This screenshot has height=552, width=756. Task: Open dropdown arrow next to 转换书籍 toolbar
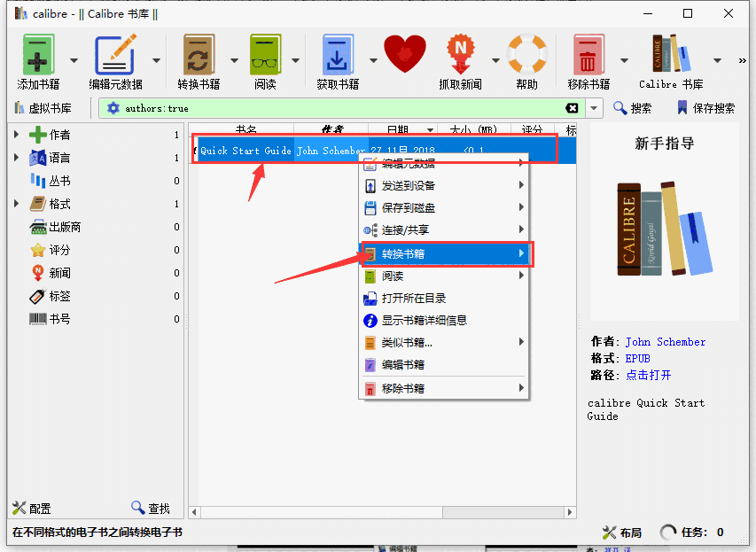click(x=234, y=60)
